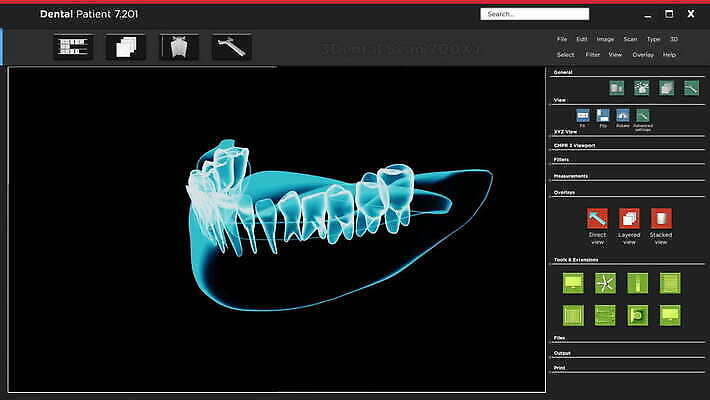Open the Image menu
The width and height of the screenshot is (710, 400).
[x=605, y=39]
